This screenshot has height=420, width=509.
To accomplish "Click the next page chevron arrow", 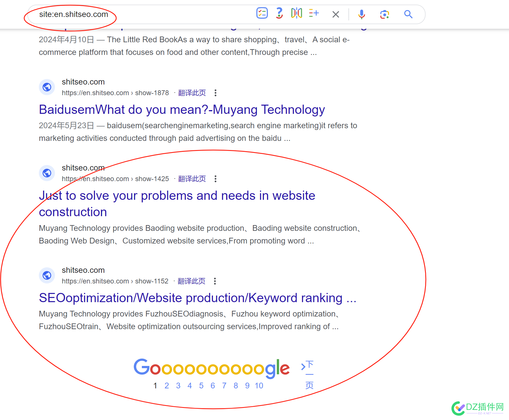I will 303,367.
